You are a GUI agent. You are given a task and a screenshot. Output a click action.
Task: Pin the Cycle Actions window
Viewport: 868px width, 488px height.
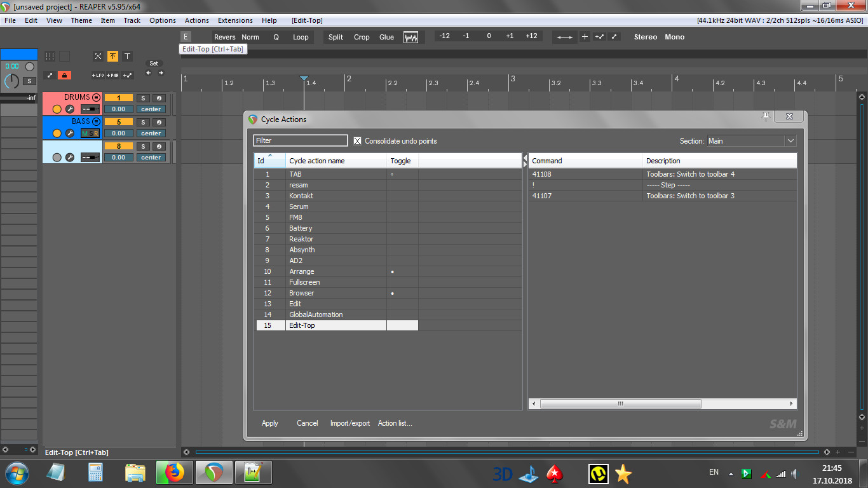766,116
